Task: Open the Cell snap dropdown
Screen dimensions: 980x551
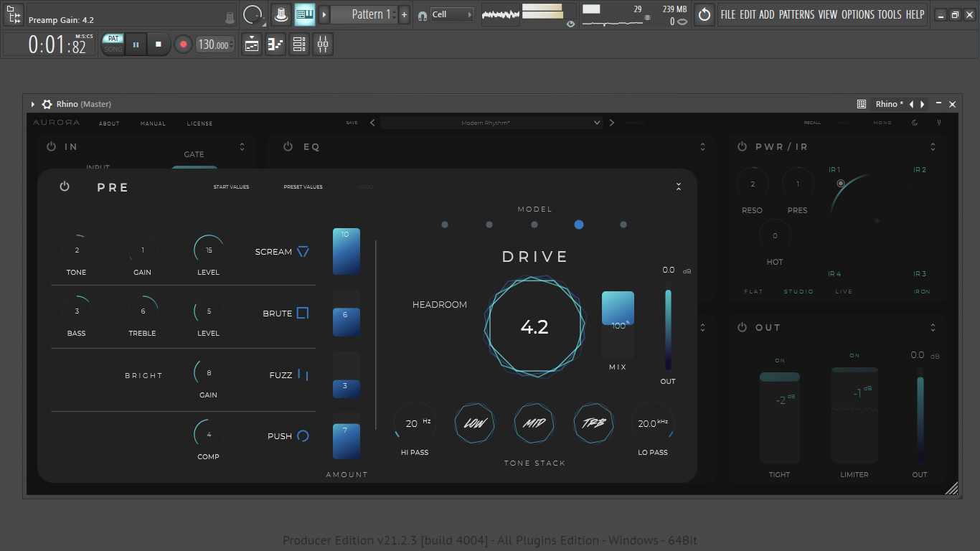Action: tap(452, 14)
